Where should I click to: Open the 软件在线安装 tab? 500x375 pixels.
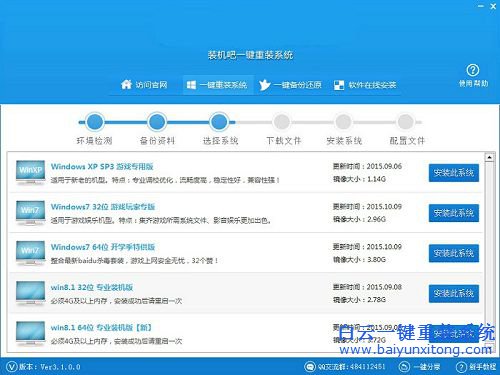365,85
